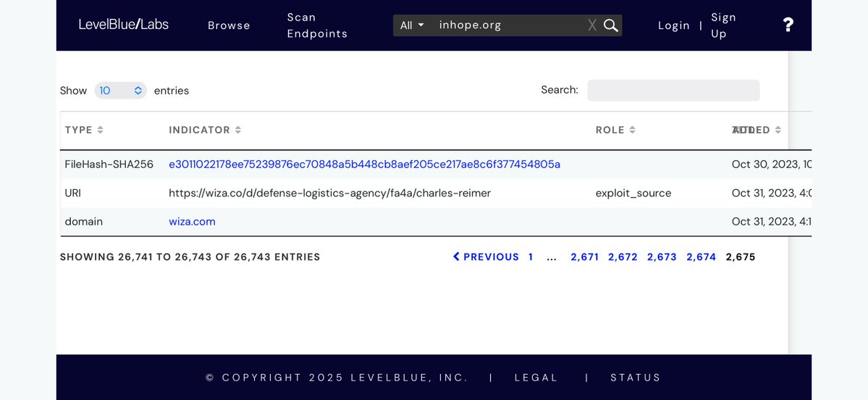Click the LevelBlue Labs logo
This screenshot has height=400, width=868.
(x=123, y=25)
